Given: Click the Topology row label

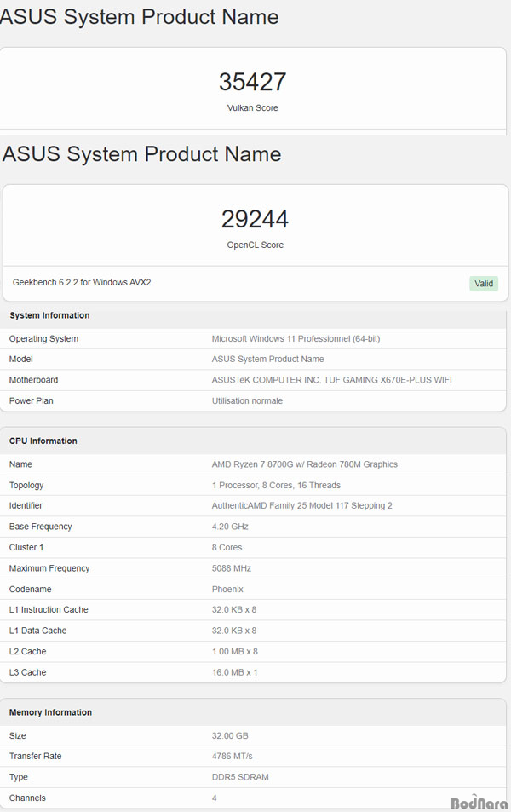Looking at the screenshot, I should click(26, 485).
